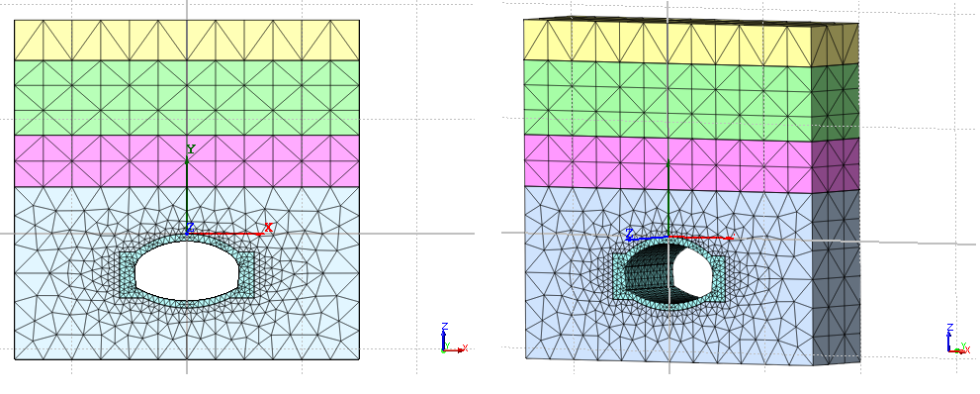Select the magenta mesh layer in front view

click(187, 160)
